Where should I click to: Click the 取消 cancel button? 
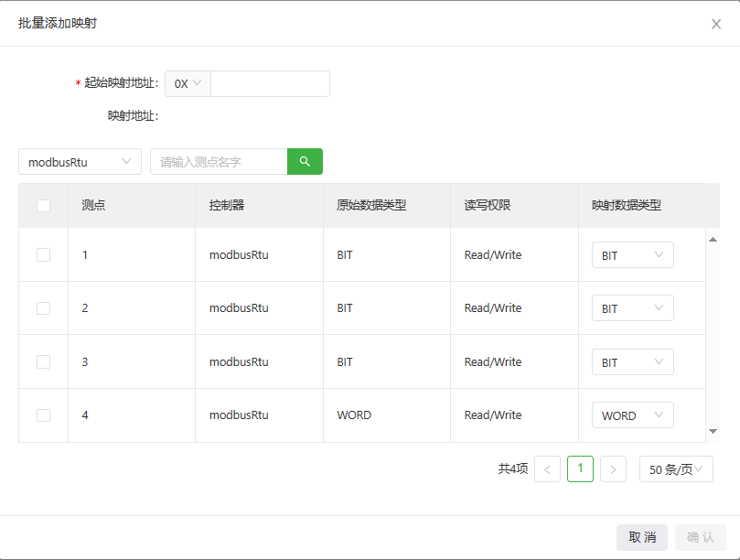tap(642, 537)
